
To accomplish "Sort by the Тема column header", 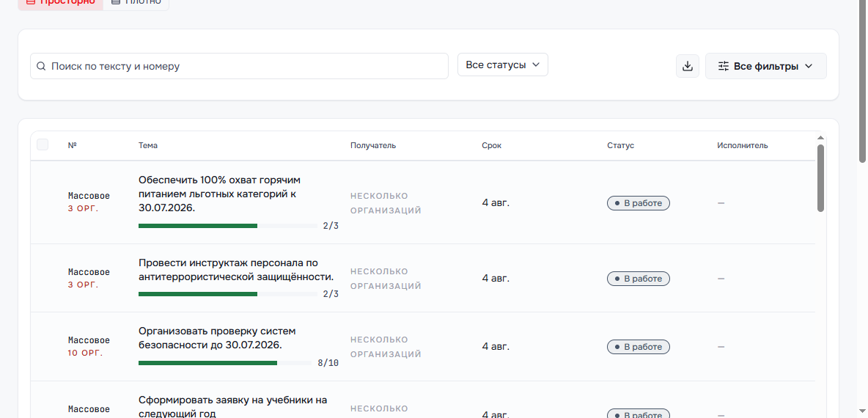I will pyautogui.click(x=148, y=146).
